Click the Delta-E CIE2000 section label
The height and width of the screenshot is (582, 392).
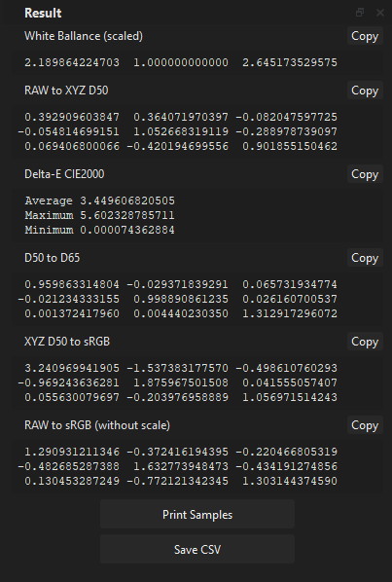(x=64, y=174)
